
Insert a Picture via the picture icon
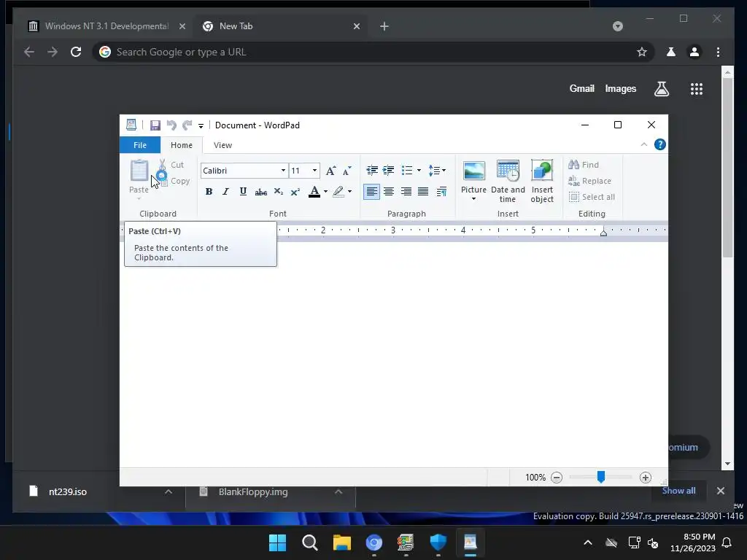(473, 171)
